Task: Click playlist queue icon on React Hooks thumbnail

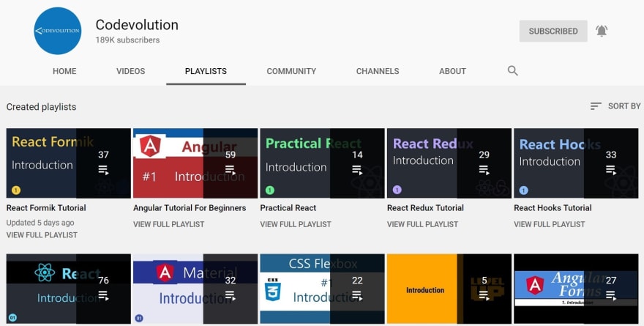Action: (611, 170)
